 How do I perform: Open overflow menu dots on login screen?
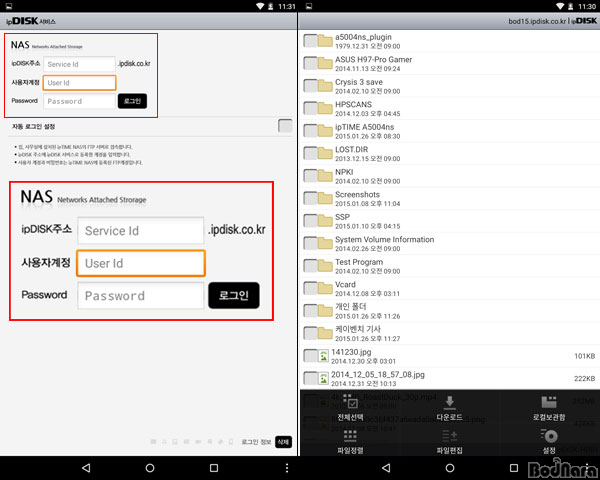point(287,468)
